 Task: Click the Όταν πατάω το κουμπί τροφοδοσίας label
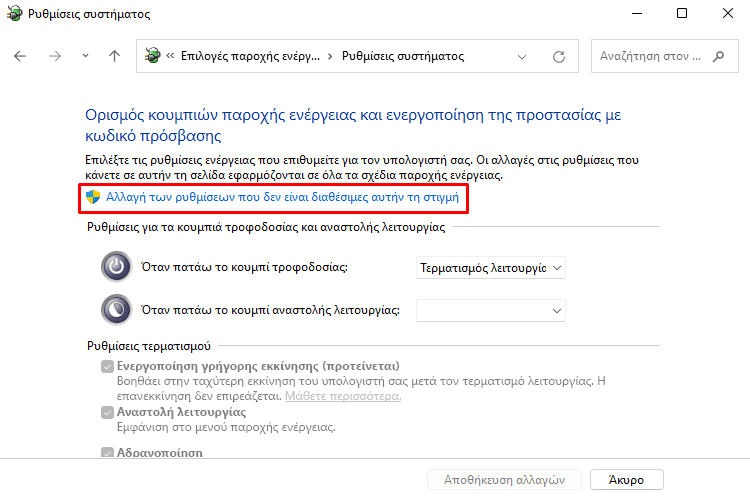click(244, 267)
